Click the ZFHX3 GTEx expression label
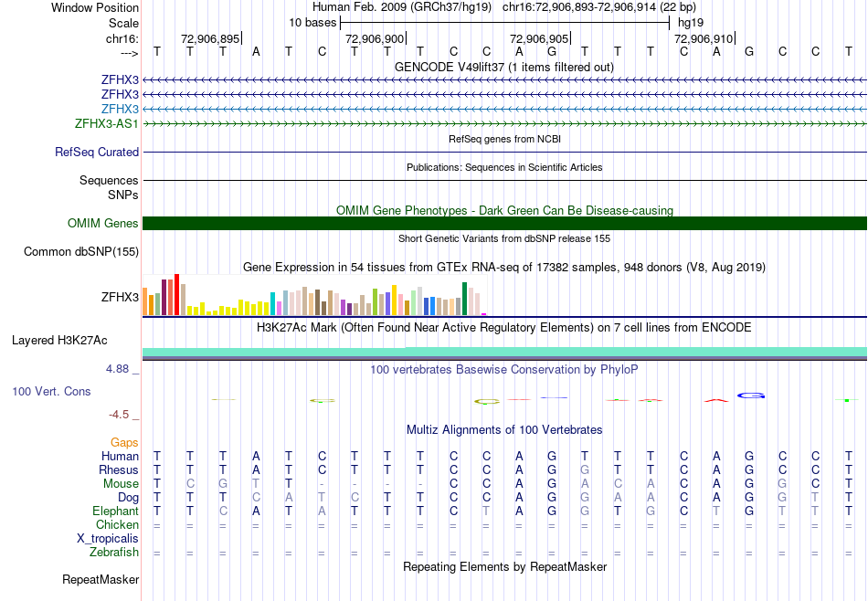 coord(120,297)
